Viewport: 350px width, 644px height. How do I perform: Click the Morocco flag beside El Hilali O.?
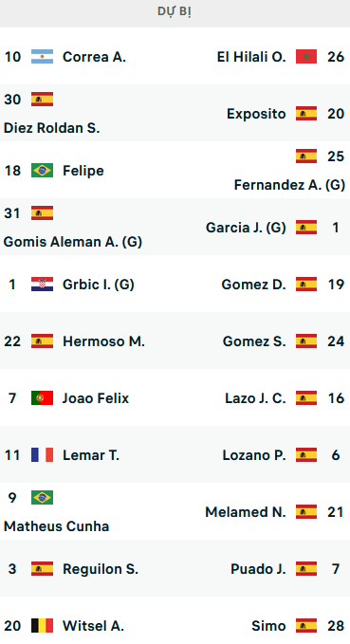pyautogui.click(x=306, y=57)
